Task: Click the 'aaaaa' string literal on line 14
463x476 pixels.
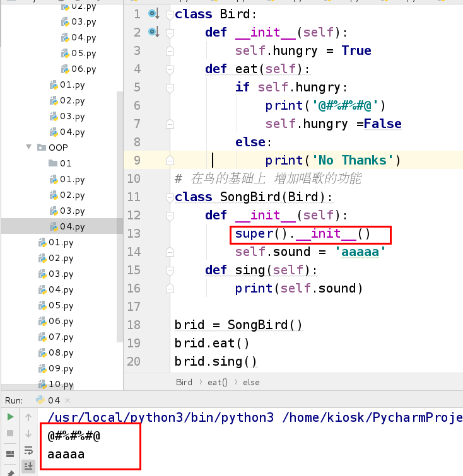Action: pyautogui.click(x=360, y=252)
